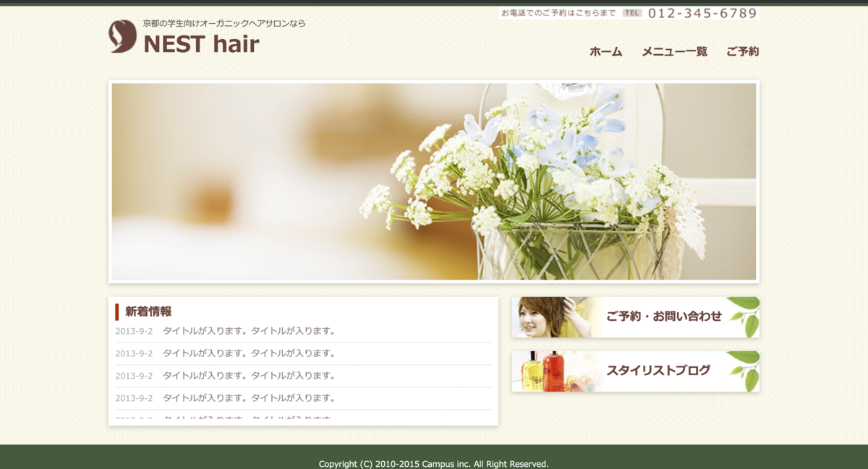Open the NEST hair site title
Viewport: 868px width, 469px height.
(x=201, y=45)
